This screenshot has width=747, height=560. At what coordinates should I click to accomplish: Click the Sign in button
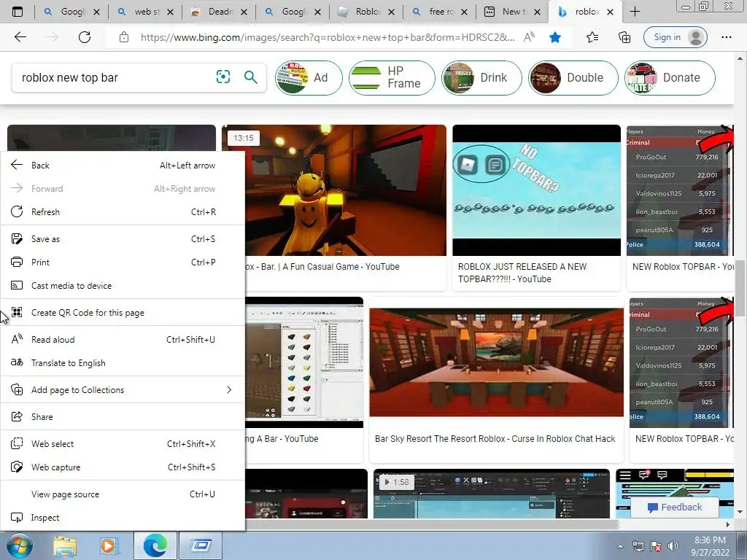(675, 37)
